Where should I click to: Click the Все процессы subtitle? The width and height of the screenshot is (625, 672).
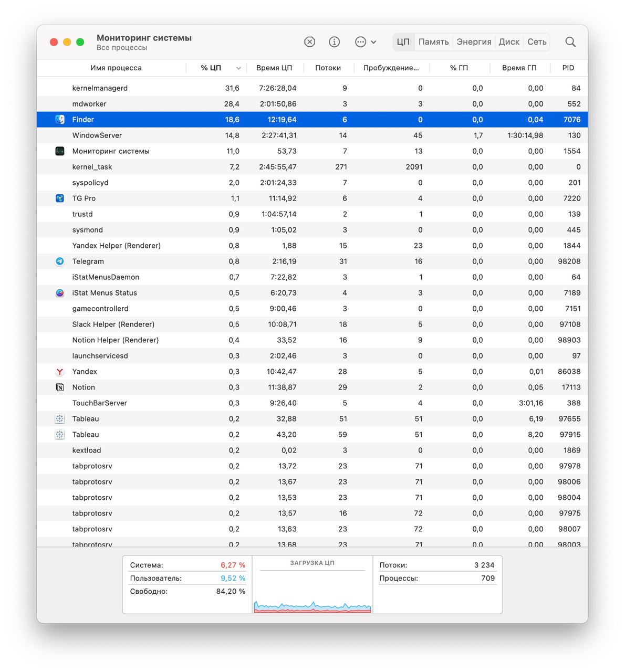[x=122, y=48]
